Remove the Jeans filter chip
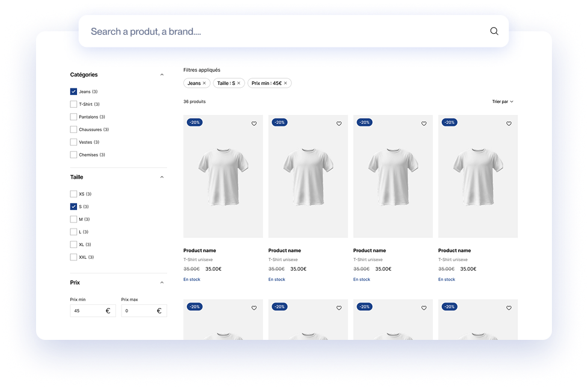Image resolution: width=588 pixels, height=388 pixels. tap(204, 83)
